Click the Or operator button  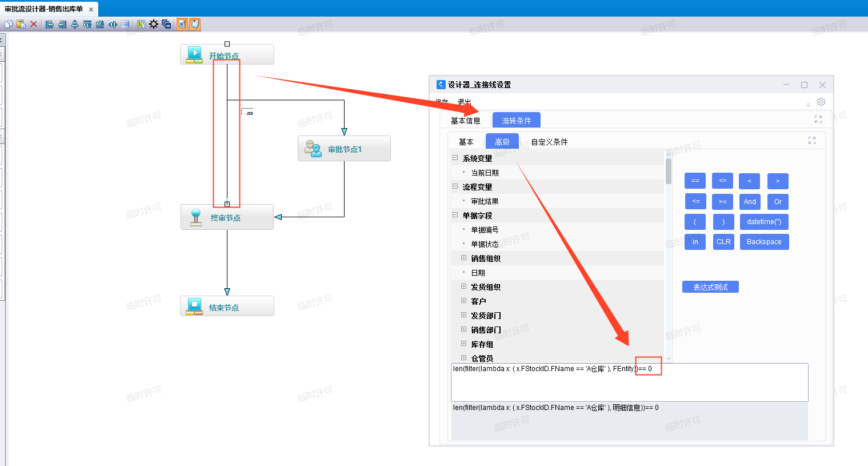click(x=778, y=202)
